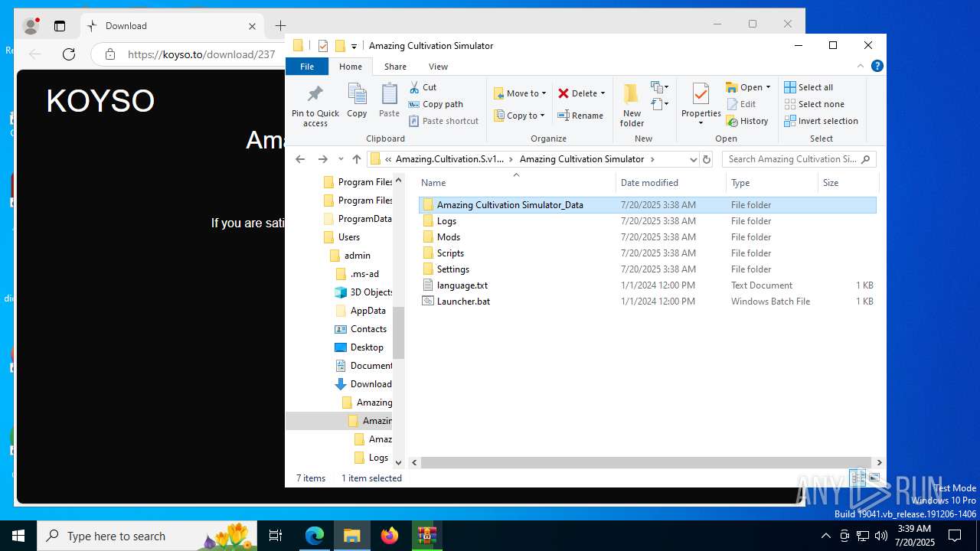Open new tab in browser

click(x=281, y=26)
